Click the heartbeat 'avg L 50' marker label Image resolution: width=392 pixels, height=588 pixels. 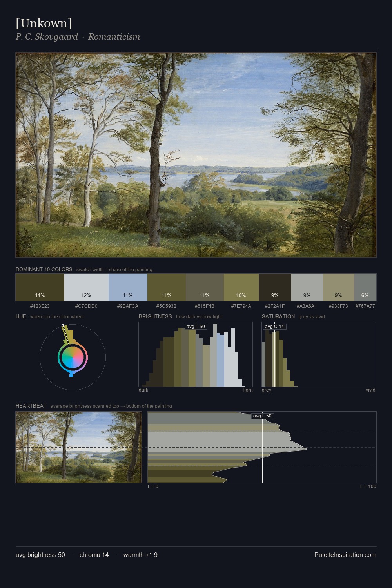pyautogui.click(x=262, y=416)
